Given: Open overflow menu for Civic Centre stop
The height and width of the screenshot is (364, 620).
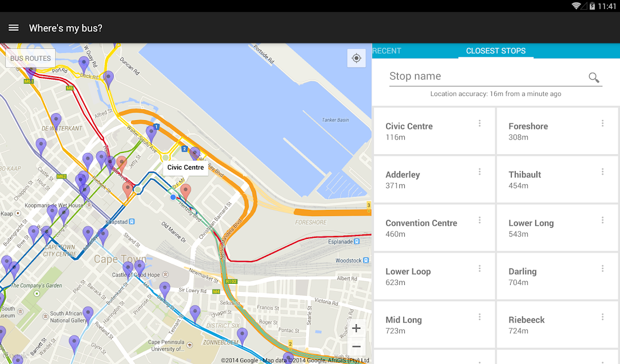Looking at the screenshot, I should tap(479, 123).
